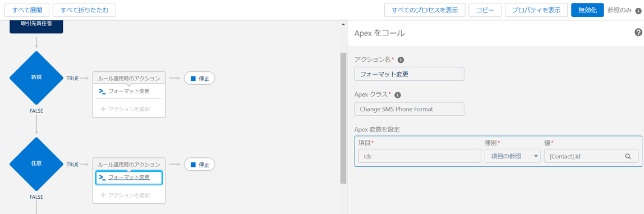Click プロパティを表示 button
This screenshot has height=214, width=644.
coord(536,10)
